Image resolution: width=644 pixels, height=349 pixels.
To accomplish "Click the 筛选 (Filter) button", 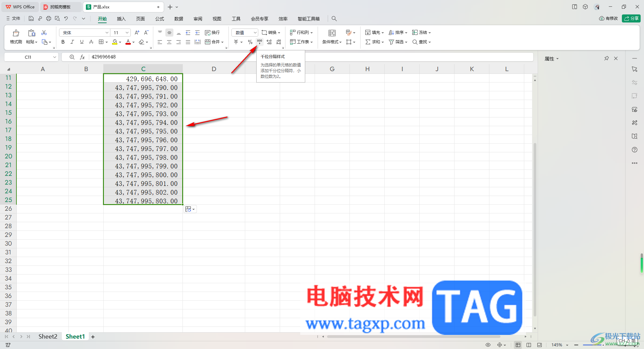I will tap(398, 42).
